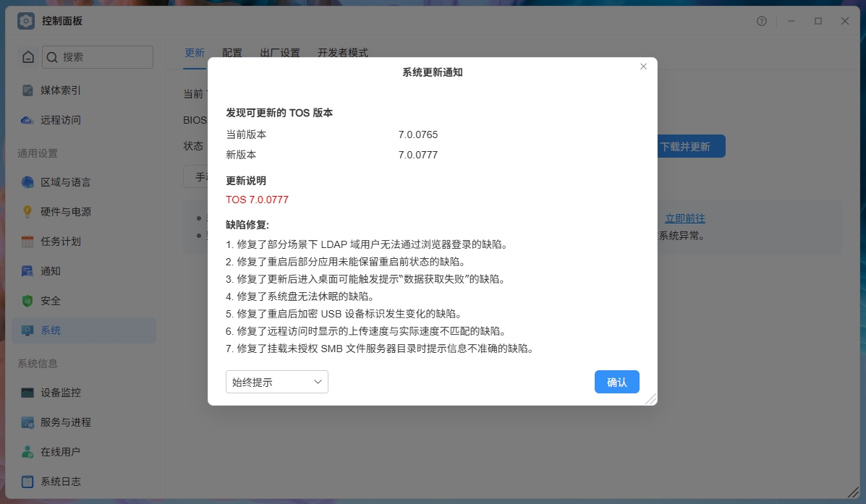Click the 更新说明 heading
Screen dimensions: 866x504
246,181
